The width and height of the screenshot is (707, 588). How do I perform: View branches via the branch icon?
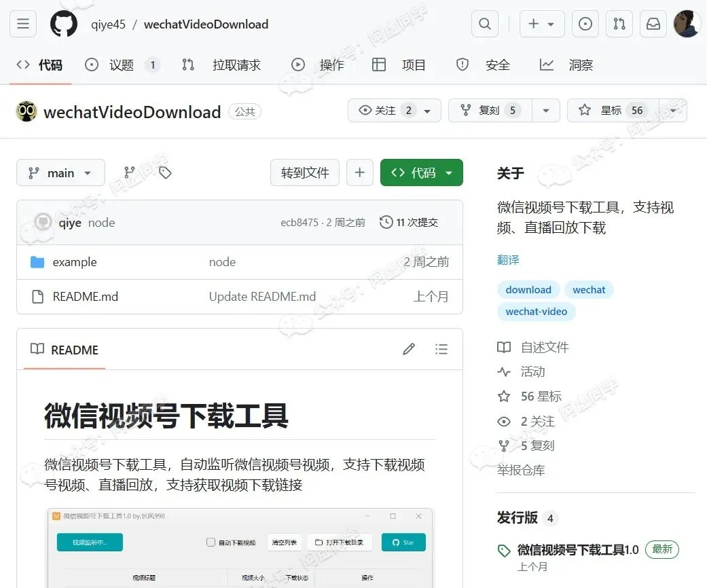[130, 172]
